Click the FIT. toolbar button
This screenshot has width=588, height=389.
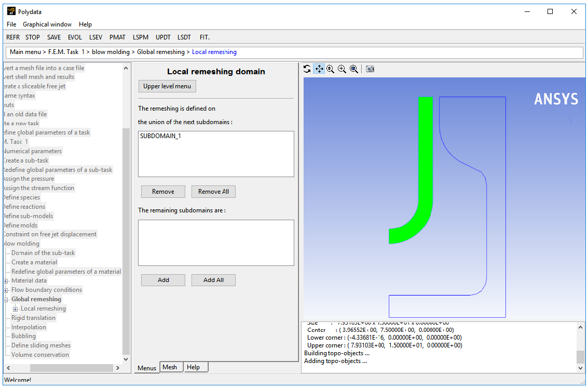pos(205,37)
